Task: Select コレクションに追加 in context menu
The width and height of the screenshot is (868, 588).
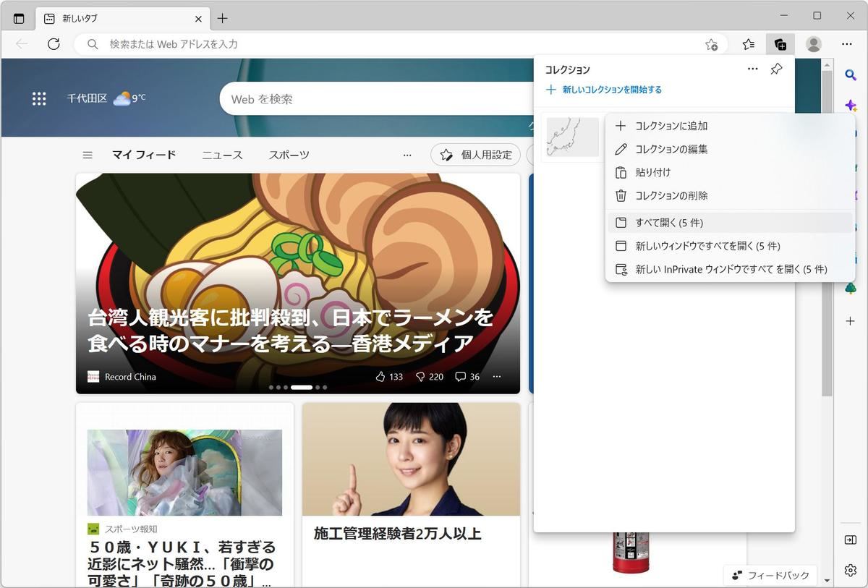Action: (730, 126)
